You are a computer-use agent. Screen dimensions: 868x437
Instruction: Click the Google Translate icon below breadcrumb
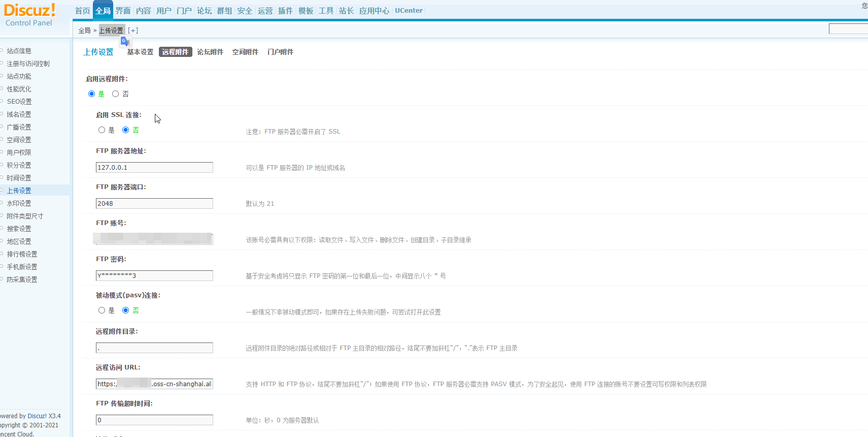[x=125, y=42]
